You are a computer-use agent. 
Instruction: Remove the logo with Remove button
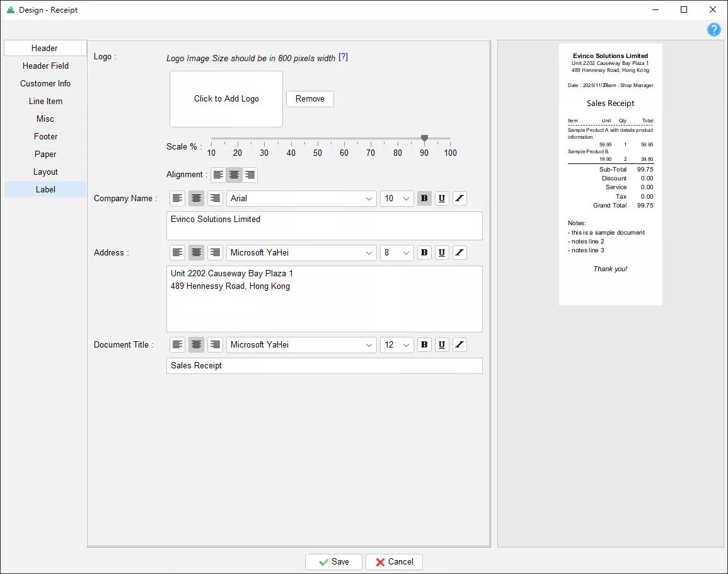tap(310, 99)
